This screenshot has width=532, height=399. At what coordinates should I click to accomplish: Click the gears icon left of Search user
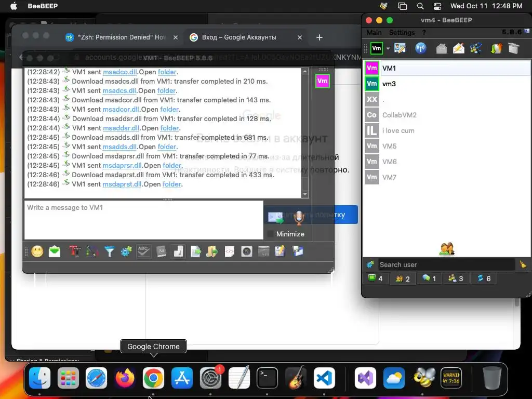pos(370,264)
